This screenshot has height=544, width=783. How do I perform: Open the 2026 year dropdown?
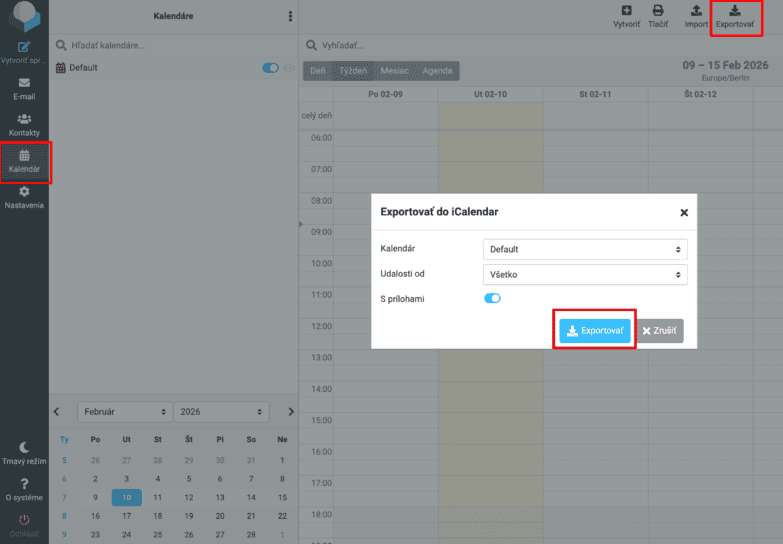(x=221, y=411)
